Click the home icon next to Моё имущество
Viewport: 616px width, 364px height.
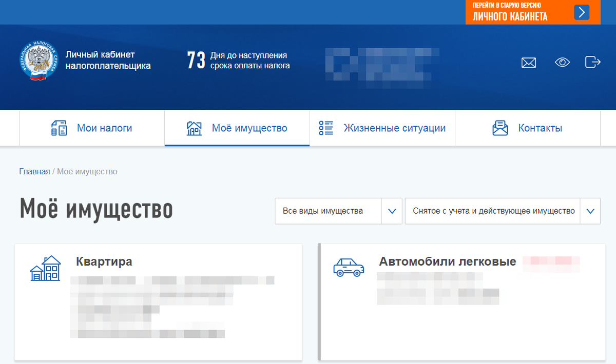[195, 128]
